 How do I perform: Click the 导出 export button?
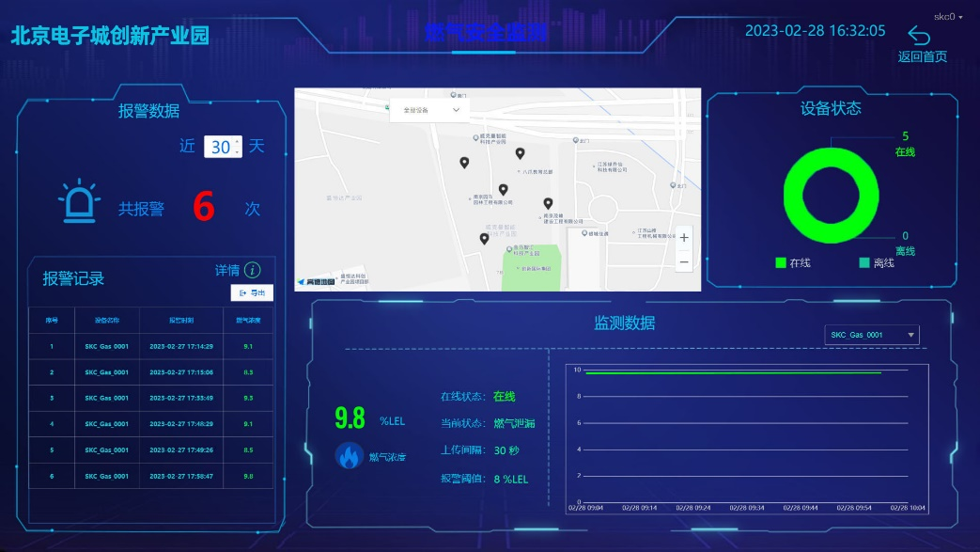click(252, 292)
